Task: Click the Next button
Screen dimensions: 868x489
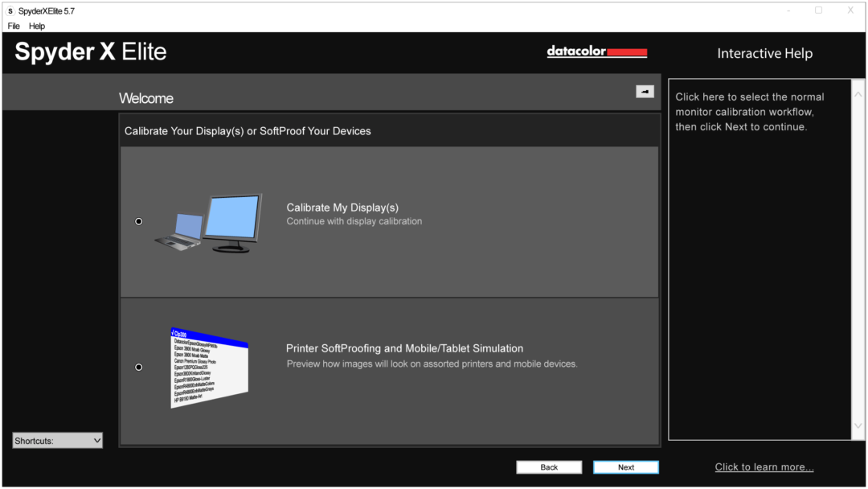Action: click(626, 467)
